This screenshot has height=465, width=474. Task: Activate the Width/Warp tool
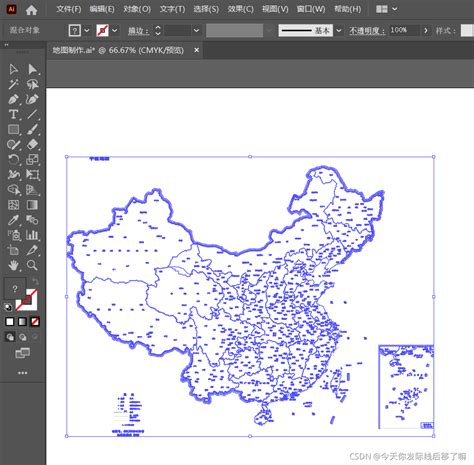point(13,174)
